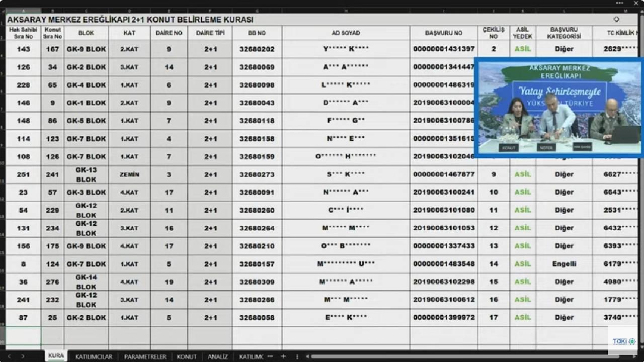Open the PARAMETRELER sheet tab
The height and width of the screenshot is (362, 644).
[145, 356]
